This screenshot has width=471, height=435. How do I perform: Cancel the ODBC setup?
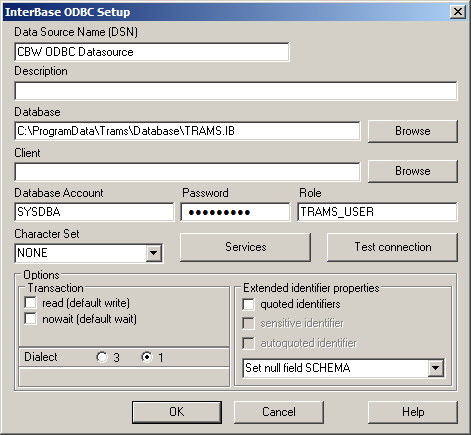[x=279, y=412]
